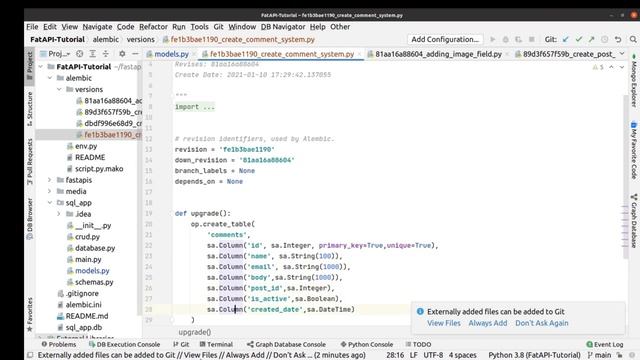Click the Git update project arrow icon
The height and width of the screenshot is (360, 640).
coord(566,40)
